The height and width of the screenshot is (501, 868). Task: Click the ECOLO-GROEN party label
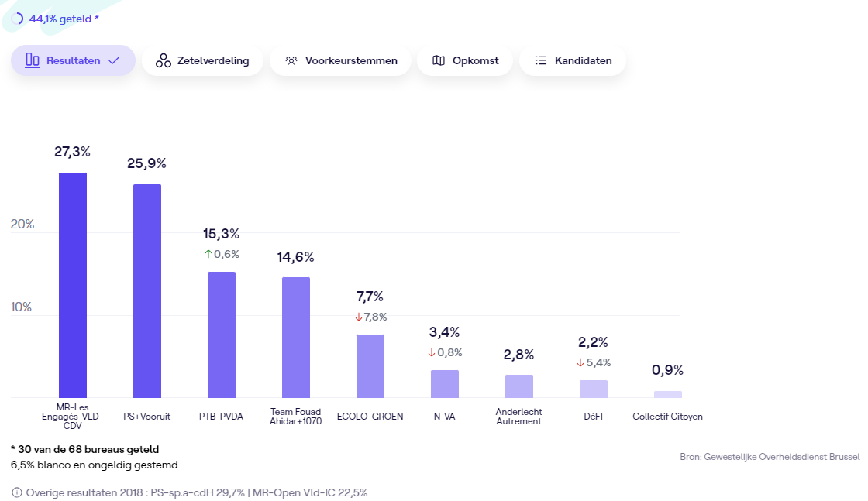(370, 417)
